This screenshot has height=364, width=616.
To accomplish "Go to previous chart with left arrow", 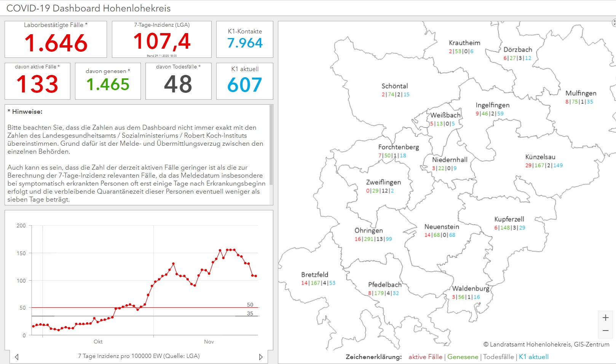I will 17,357.
